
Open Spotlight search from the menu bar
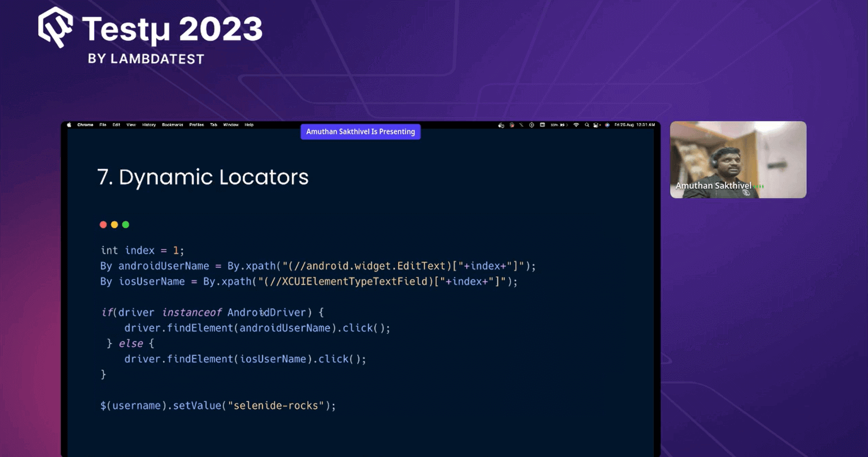click(587, 125)
